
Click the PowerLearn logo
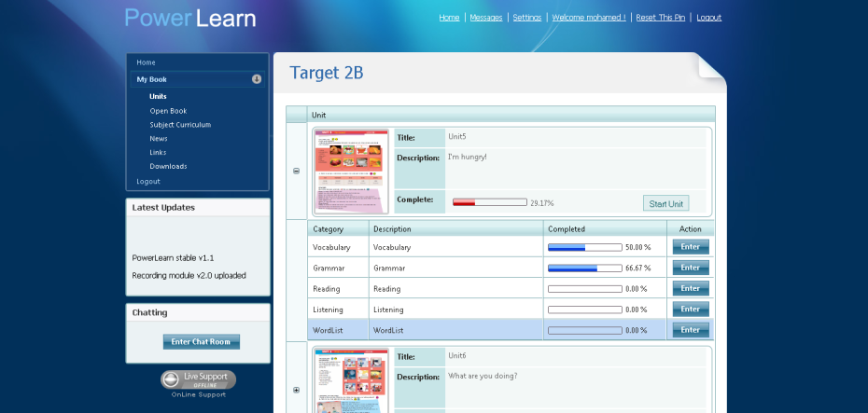[190, 18]
